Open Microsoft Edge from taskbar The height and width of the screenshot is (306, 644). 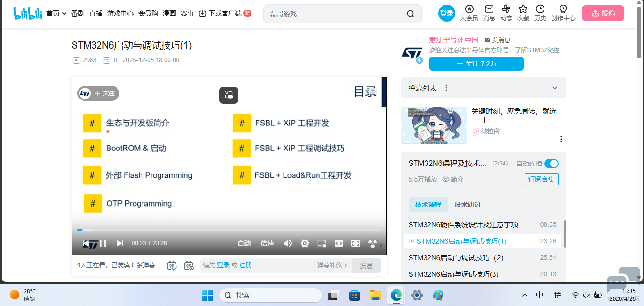[x=395, y=295]
